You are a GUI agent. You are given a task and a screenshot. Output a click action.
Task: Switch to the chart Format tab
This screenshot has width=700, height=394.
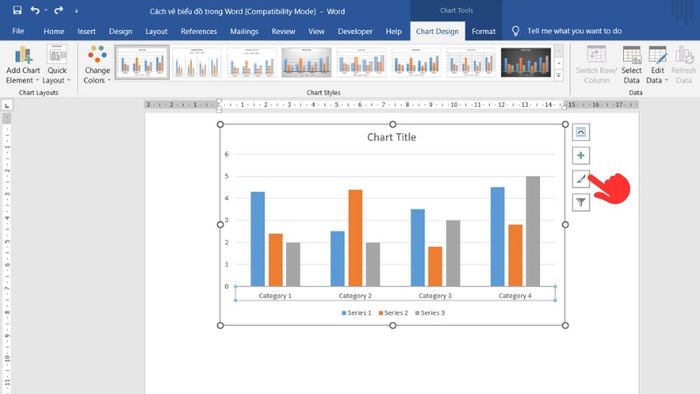[x=483, y=31]
